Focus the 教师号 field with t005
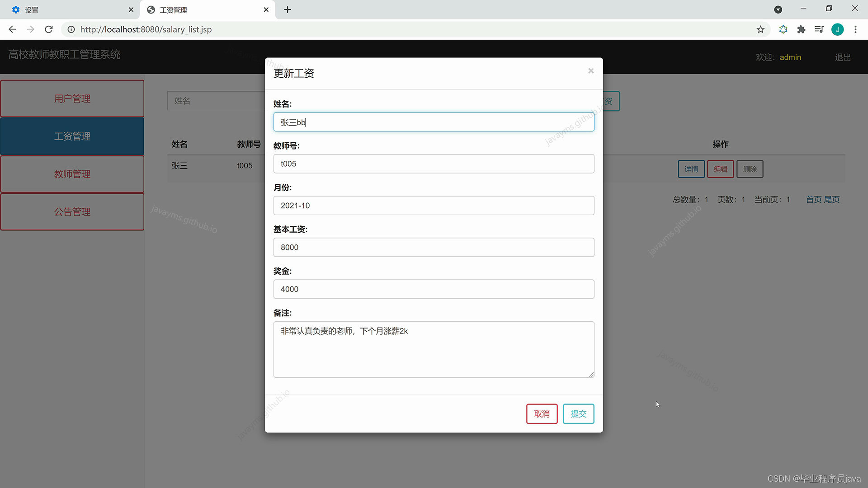 (434, 164)
